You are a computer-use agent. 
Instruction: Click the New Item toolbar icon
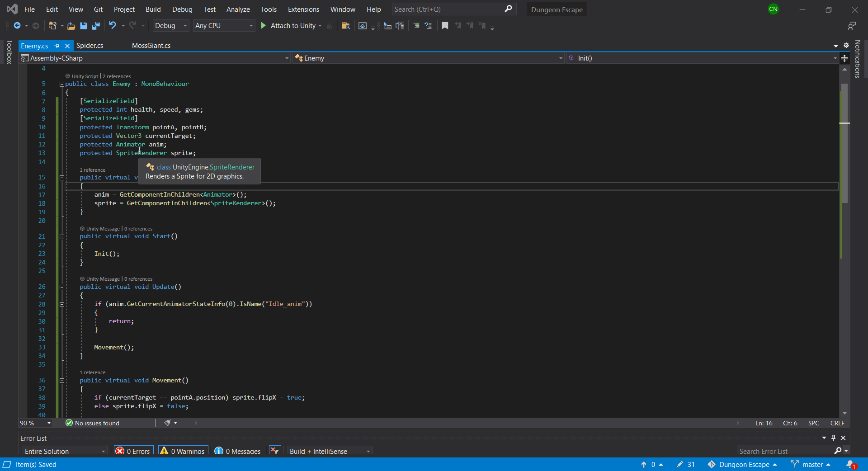click(x=52, y=26)
